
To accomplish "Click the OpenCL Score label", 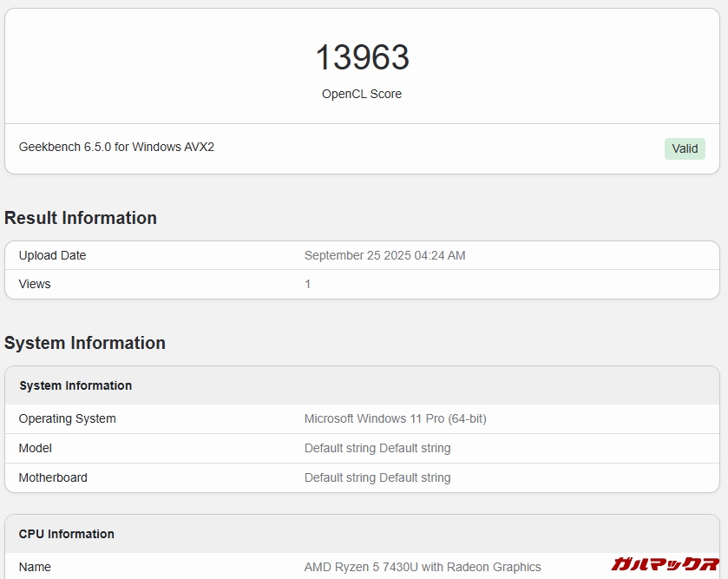I will tap(362, 94).
